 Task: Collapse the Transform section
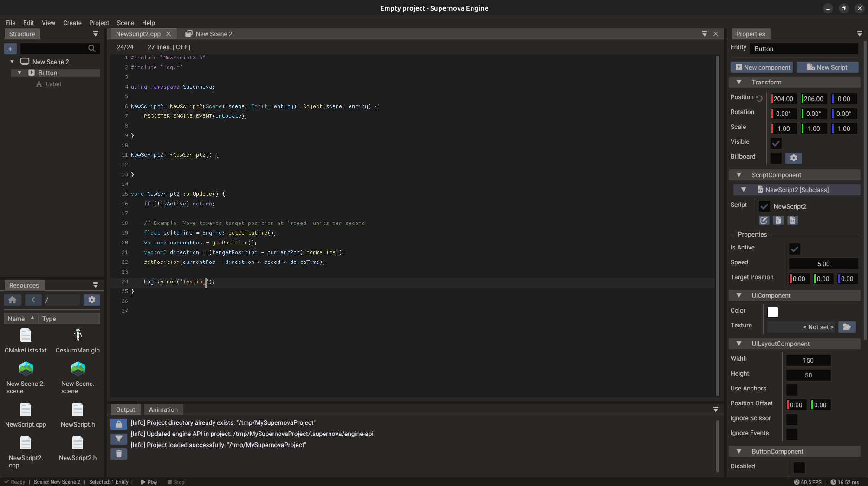[x=740, y=82]
